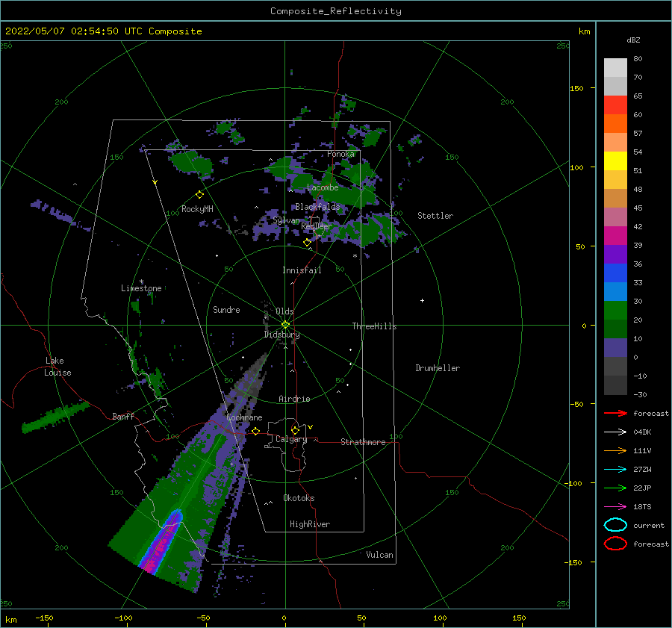Click the orange 111V arrow legend icon
Screen dimensions: 672x628
(615, 450)
